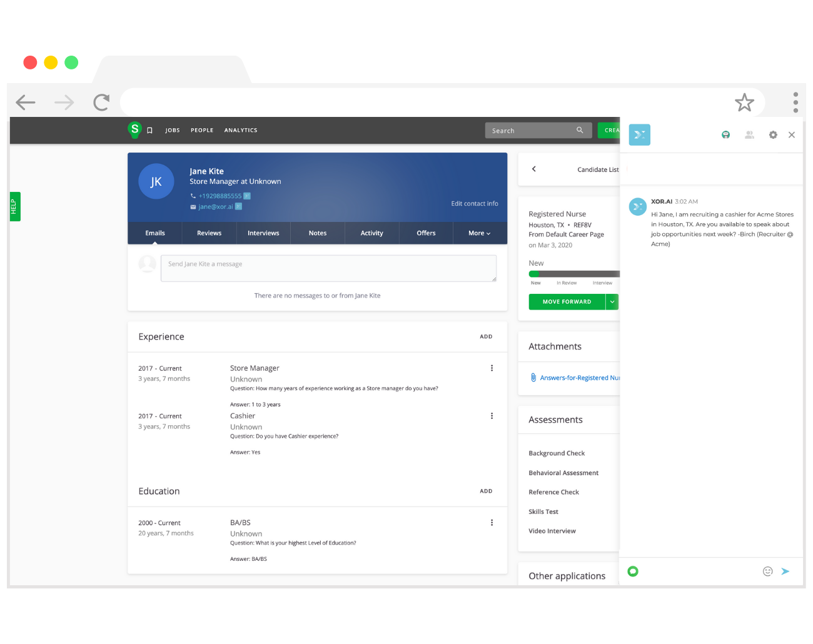Click the candidate stage progress bar
This screenshot has width=813, height=644.
pyautogui.click(x=573, y=274)
